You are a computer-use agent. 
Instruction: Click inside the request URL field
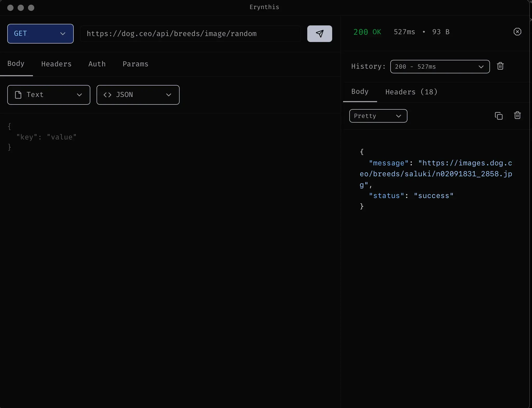(x=190, y=34)
